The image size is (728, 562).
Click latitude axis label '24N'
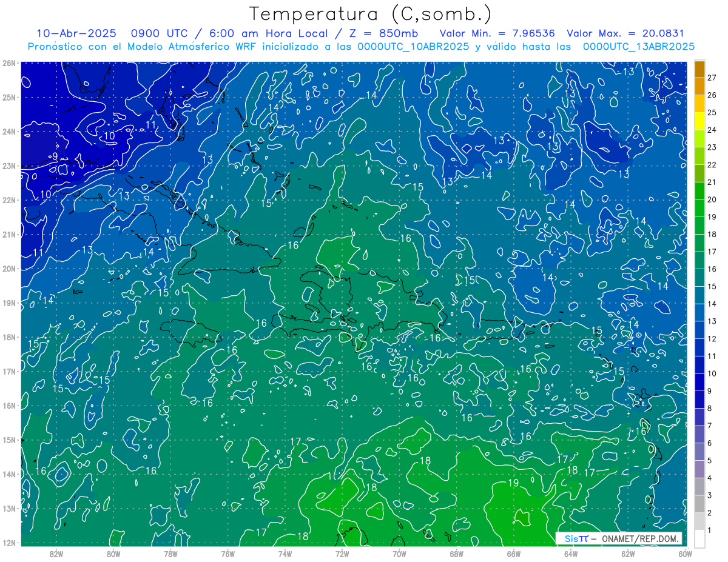[x=8, y=132]
